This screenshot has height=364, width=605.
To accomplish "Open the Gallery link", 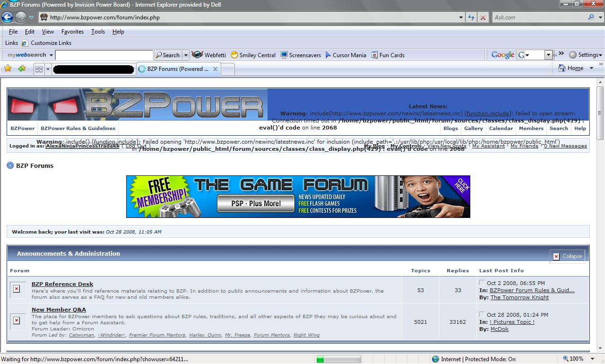I will click(x=474, y=128).
